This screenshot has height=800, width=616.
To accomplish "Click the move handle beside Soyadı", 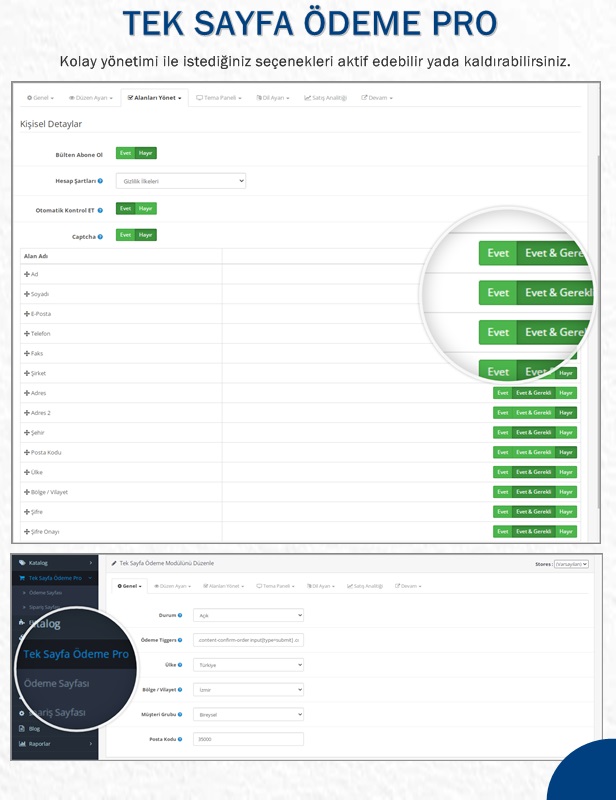I will (27, 294).
